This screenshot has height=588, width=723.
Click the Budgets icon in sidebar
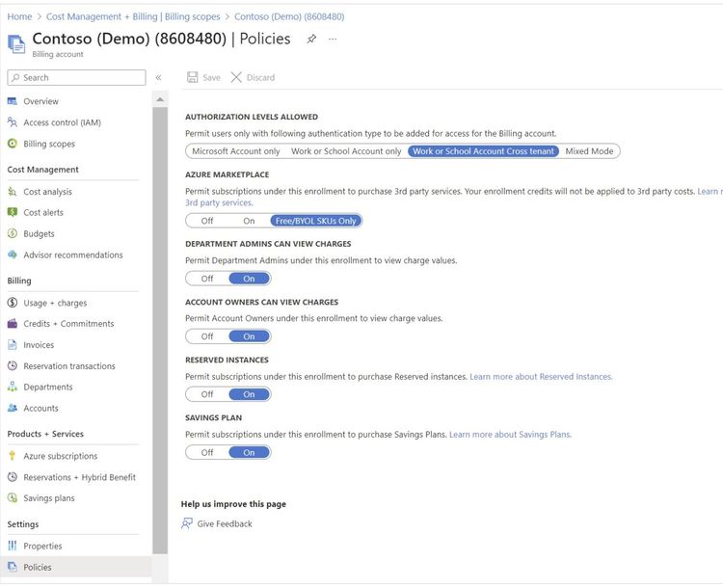click(x=13, y=233)
